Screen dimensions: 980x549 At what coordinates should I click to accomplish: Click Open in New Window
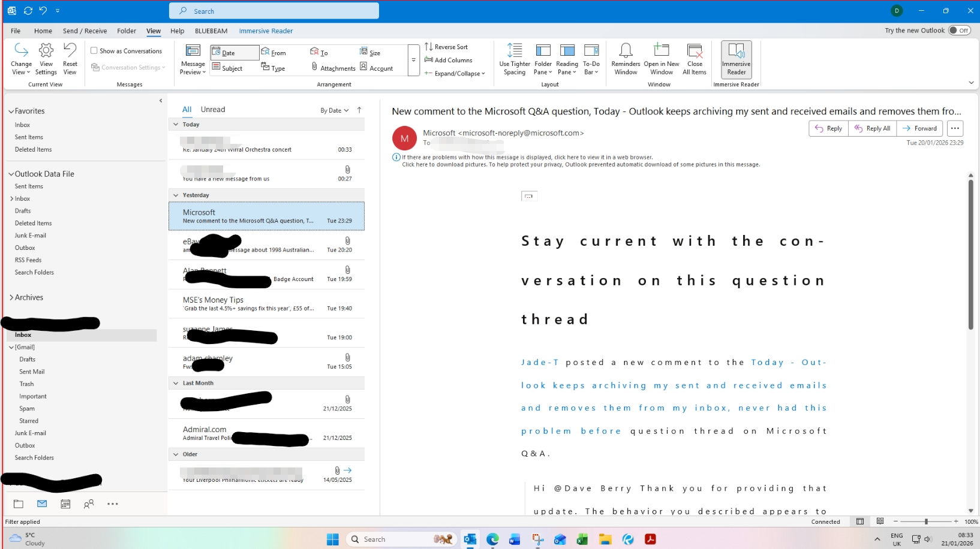tap(662, 59)
